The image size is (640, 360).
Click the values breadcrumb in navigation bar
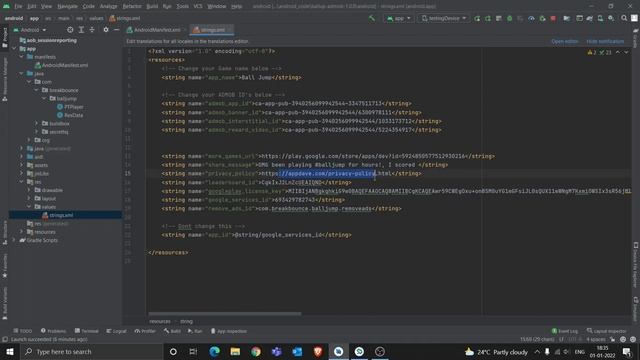pos(96,18)
